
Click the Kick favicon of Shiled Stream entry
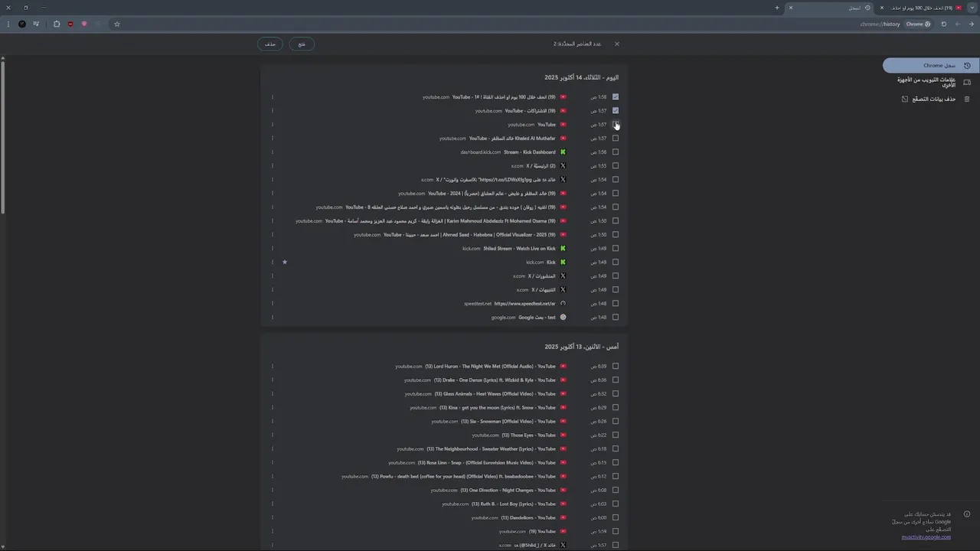563,249
